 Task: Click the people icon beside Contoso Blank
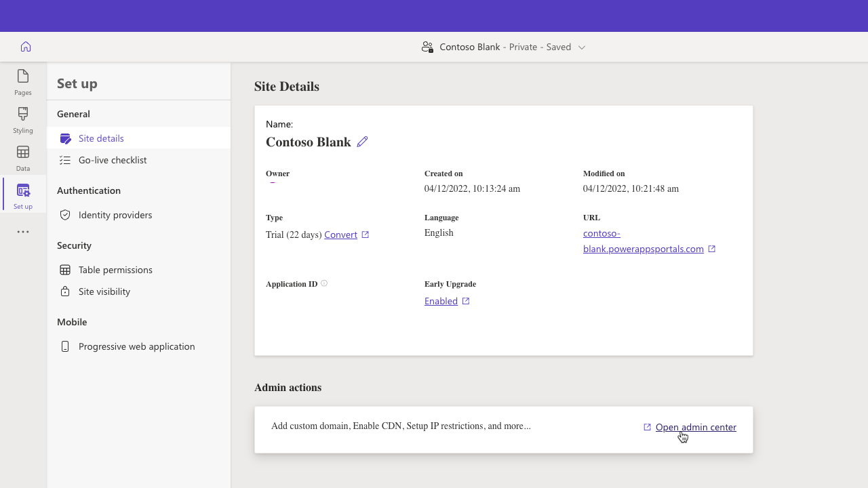(427, 46)
